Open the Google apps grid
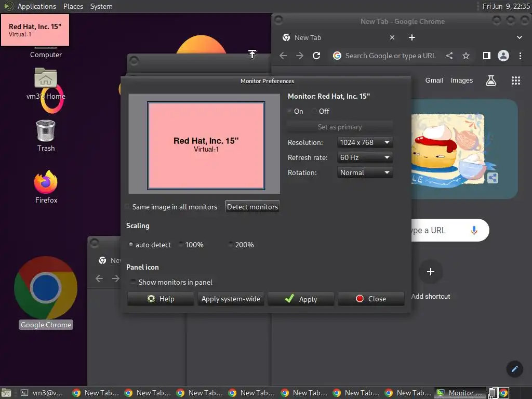Viewport: 532px width, 399px height. pyautogui.click(x=516, y=81)
